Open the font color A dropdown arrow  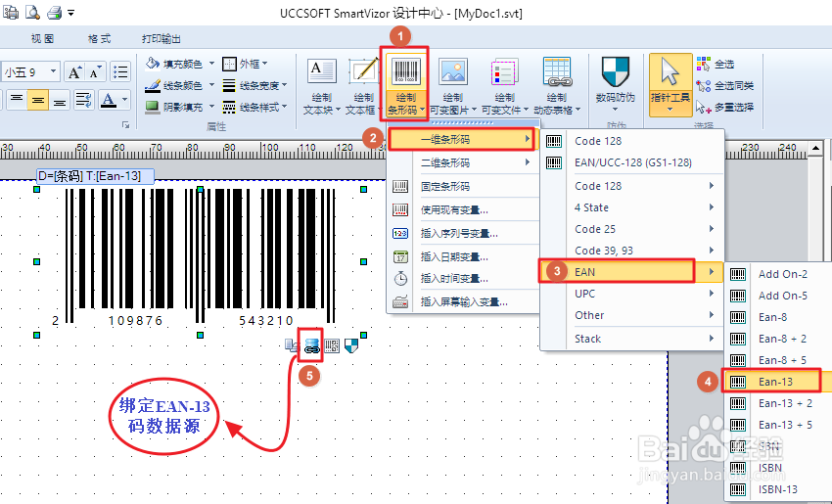(x=124, y=99)
